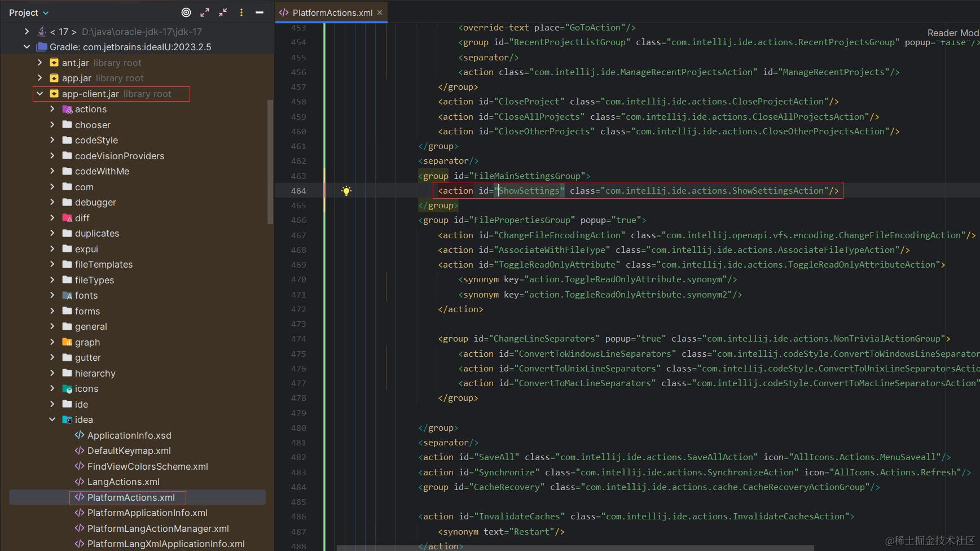Click the "SaveAll" action id
Screen dimensions: 980x551
pyautogui.click(x=496, y=457)
